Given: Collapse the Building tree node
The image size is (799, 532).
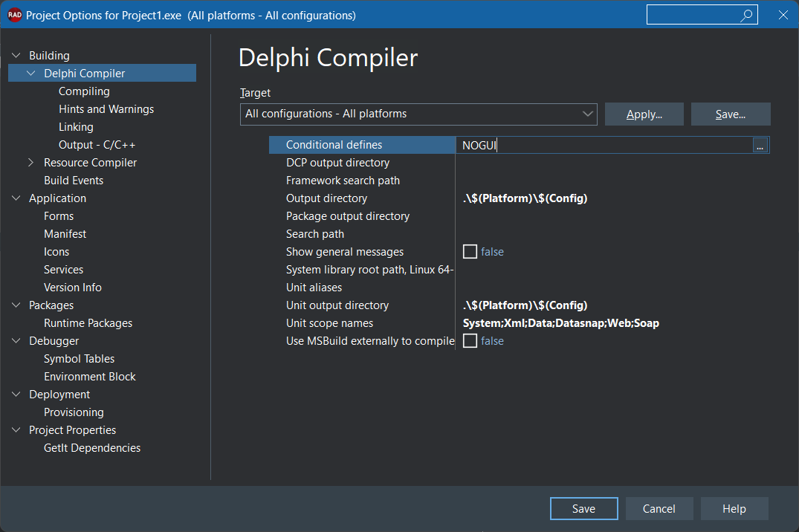Looking at the screenshot, I should tap(16, 56).
